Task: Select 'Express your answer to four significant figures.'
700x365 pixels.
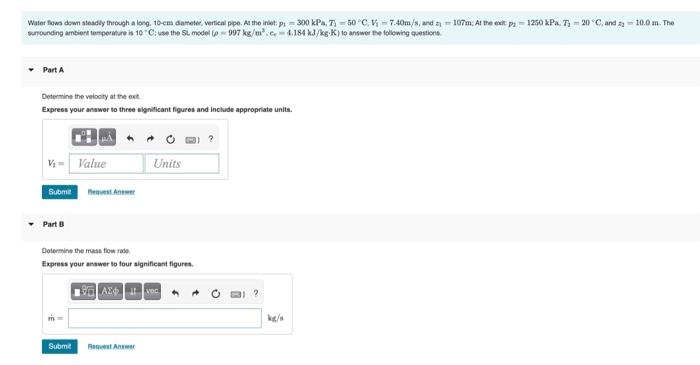Action: (117, 264)
